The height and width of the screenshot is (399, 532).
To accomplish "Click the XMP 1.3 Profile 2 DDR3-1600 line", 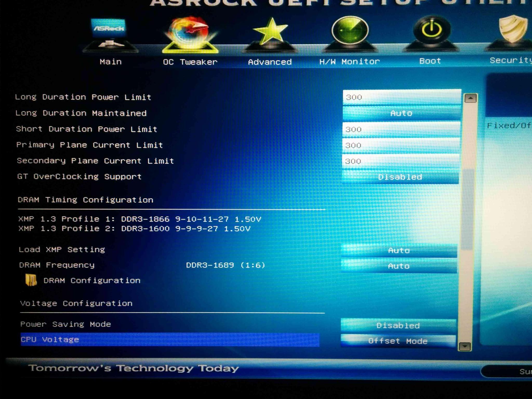I will [134, 229].
